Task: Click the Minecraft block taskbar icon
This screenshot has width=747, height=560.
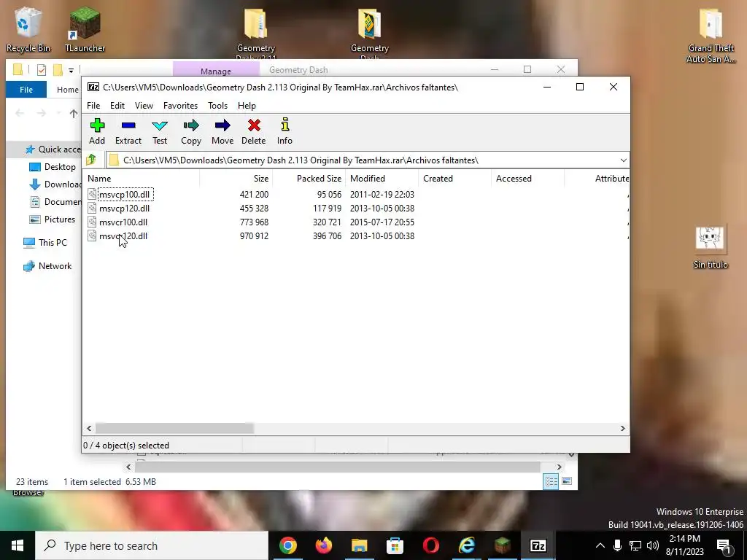Action: [x=502, y=545]
